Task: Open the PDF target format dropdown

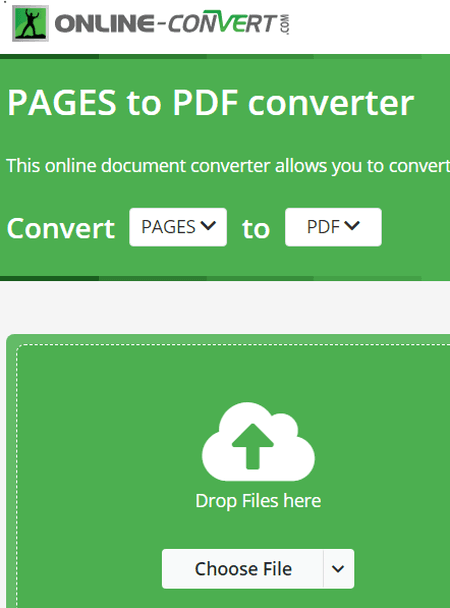Action: click(333, 227)
